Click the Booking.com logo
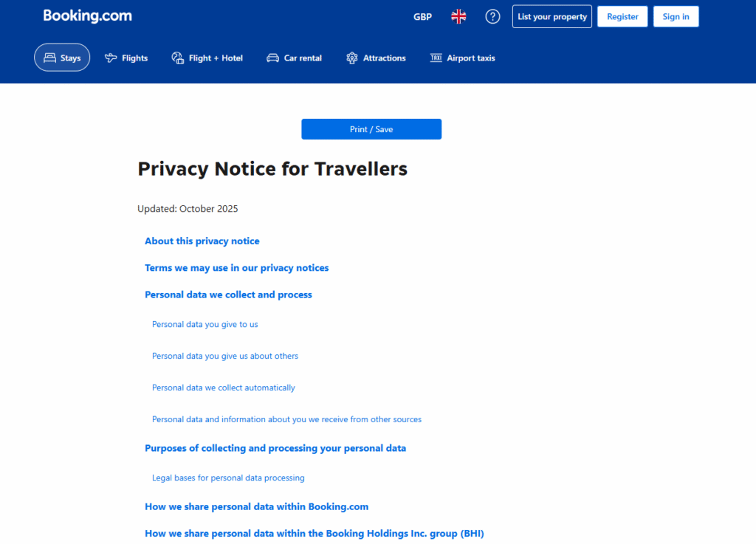 (87, 16)
